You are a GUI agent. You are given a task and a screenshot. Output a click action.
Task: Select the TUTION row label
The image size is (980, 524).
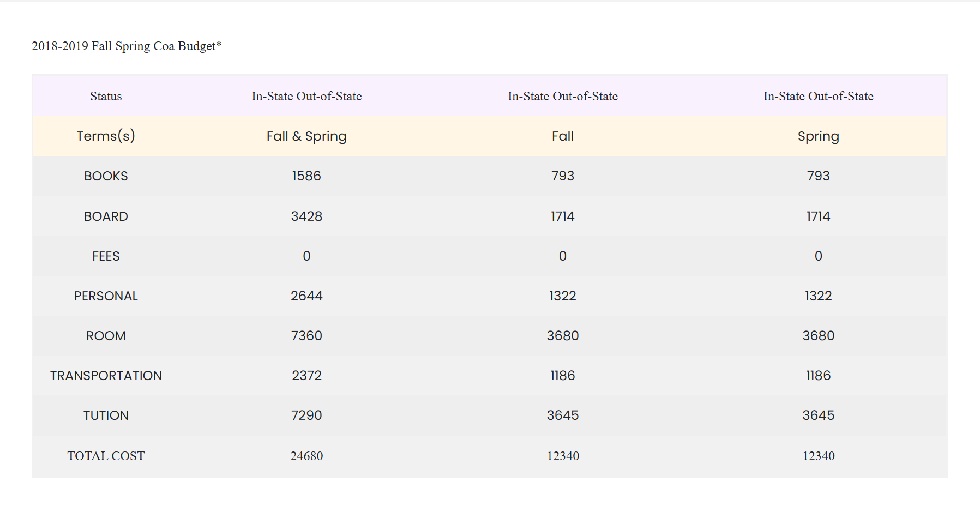[x=106, y=415]
